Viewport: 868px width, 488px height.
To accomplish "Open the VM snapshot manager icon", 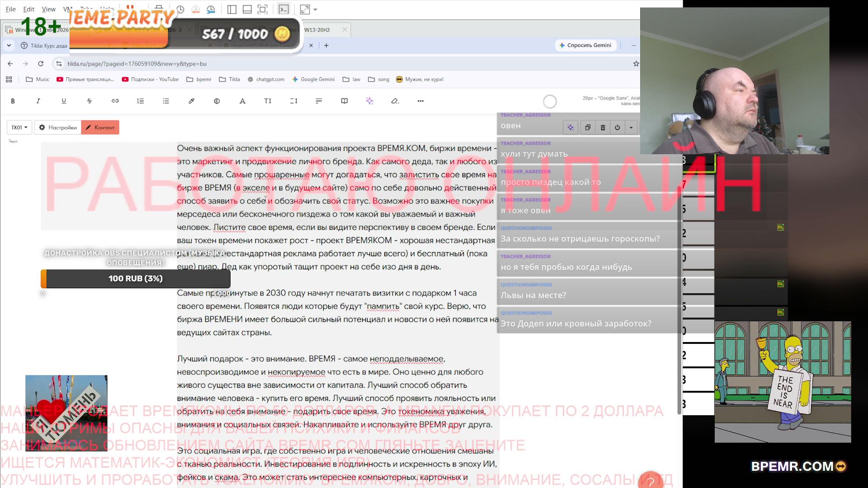I will click(211, 9).
